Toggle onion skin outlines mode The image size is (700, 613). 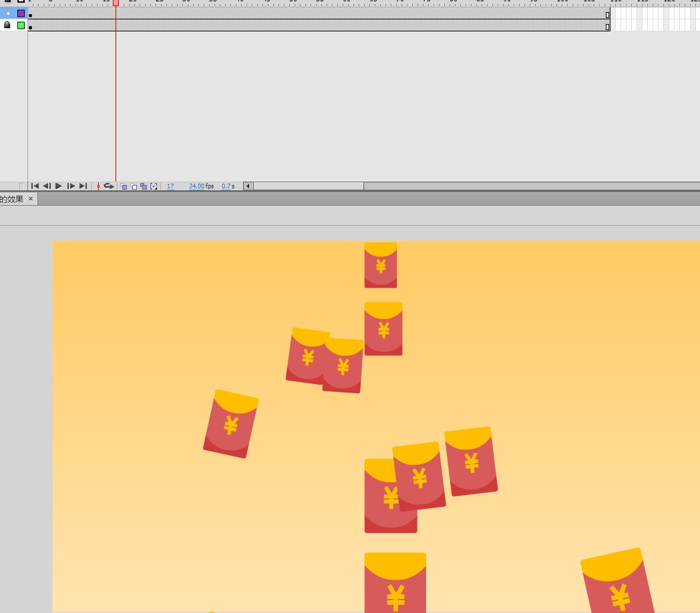(x=134, y=186)
